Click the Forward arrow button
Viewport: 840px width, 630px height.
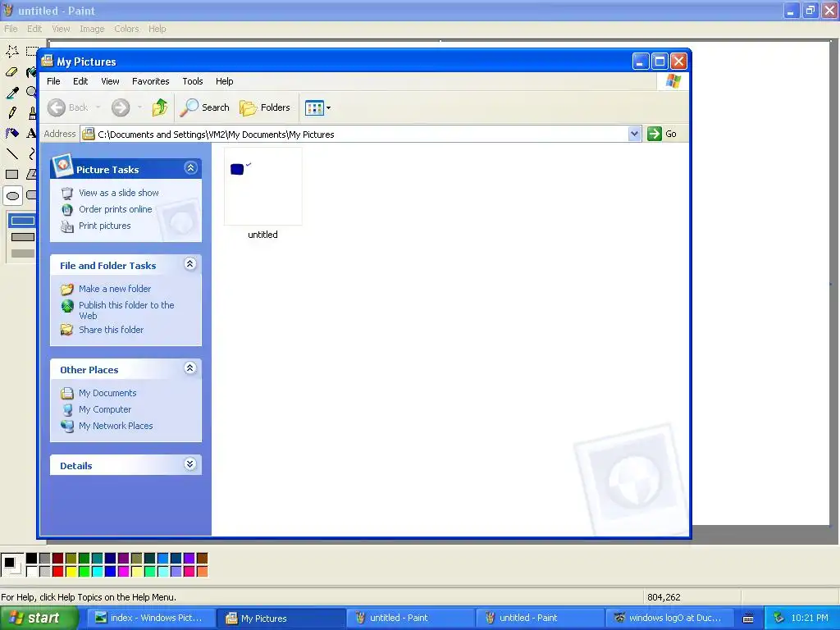point(121,107)
